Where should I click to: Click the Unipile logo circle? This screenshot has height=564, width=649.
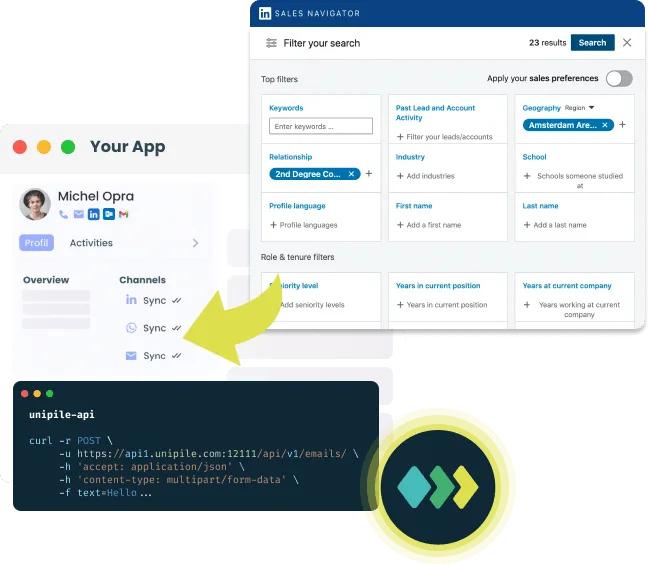437,487
